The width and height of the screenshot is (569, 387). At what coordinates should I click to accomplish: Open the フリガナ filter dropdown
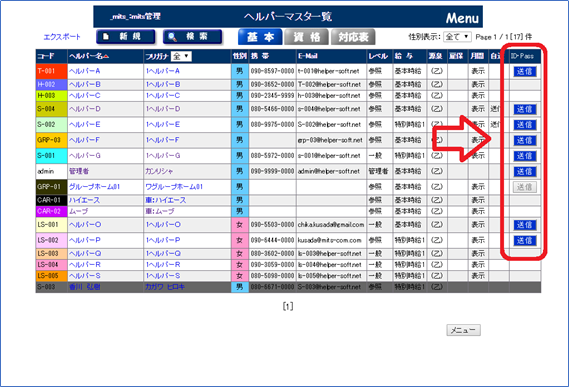[x=181, y=56]
